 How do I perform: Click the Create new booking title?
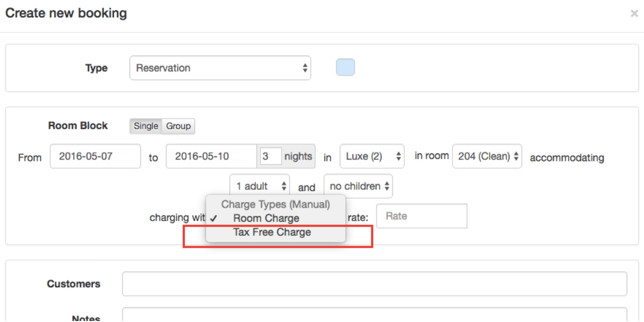(x=66, y=13)
